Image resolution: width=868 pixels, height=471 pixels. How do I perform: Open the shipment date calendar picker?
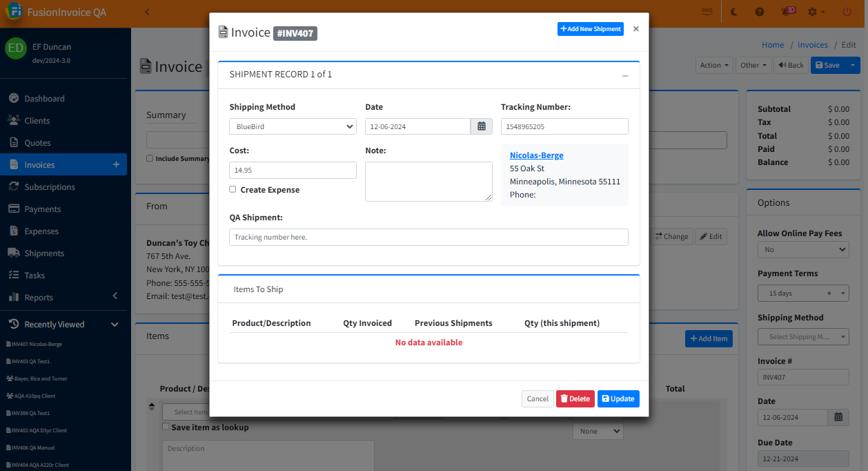click(482, 126)
